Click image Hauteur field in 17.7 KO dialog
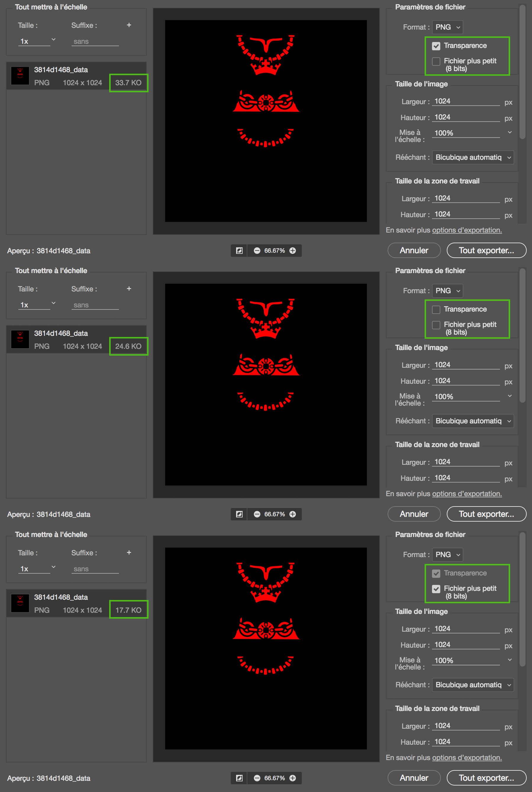The height and width of the screenshot is (792, 532). [466, 644]
